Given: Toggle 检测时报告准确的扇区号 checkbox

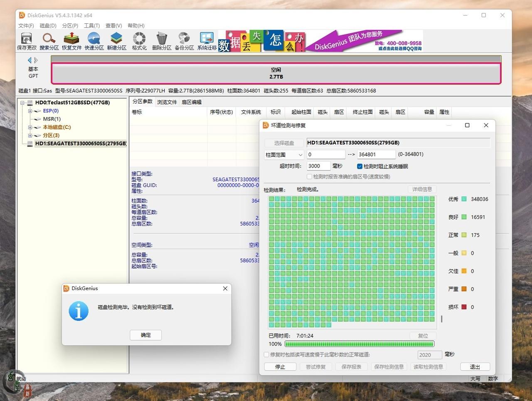Looking at the screenshot, I should tap(309, 177).
